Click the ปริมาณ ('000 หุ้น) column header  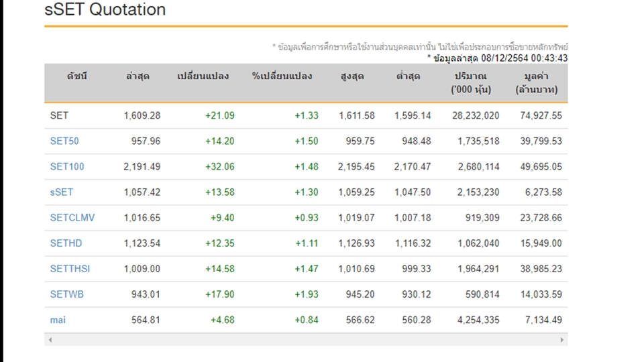471,82
